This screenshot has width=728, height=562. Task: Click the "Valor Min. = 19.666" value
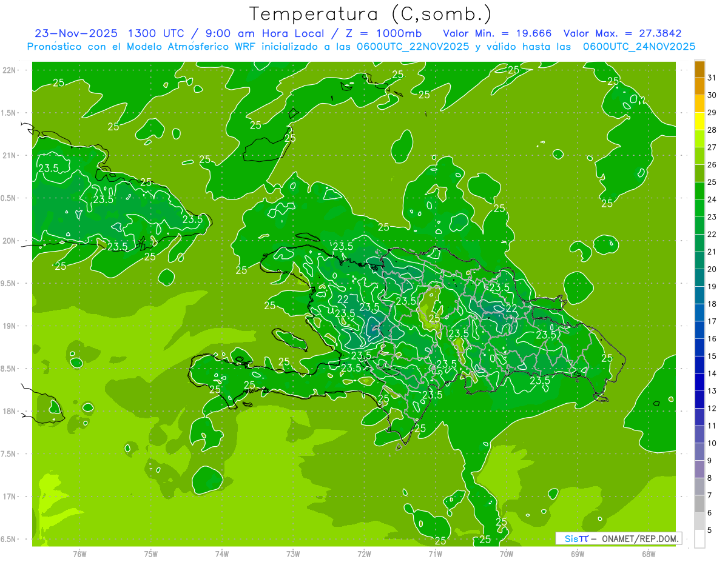click(497, 33)
